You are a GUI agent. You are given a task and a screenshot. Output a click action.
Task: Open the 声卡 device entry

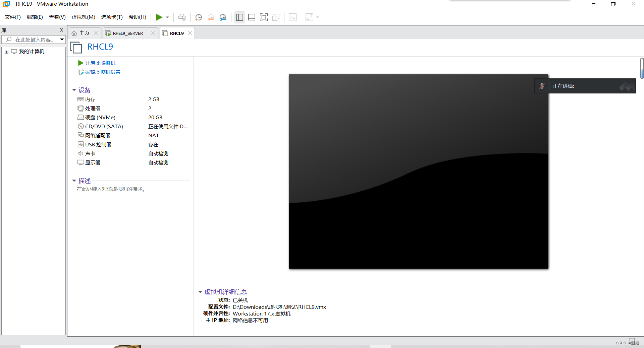tap(90, 154)
